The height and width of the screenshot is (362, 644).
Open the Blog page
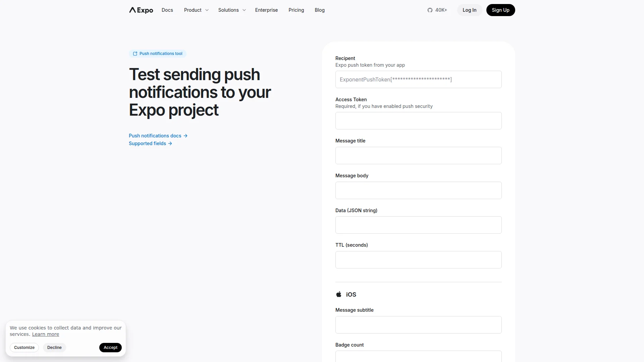click(319, 10)
